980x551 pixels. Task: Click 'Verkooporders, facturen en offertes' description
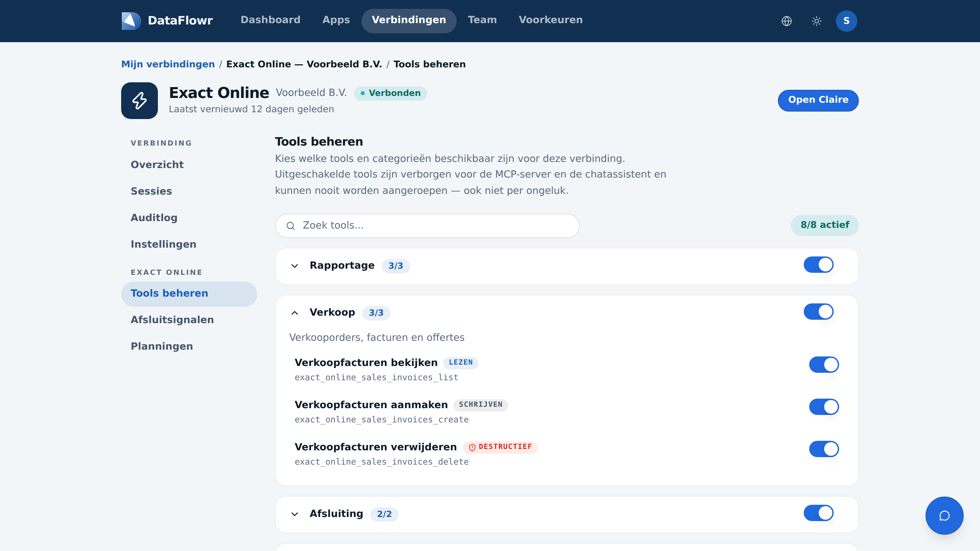pyautogui.click(x=377, y=338)
